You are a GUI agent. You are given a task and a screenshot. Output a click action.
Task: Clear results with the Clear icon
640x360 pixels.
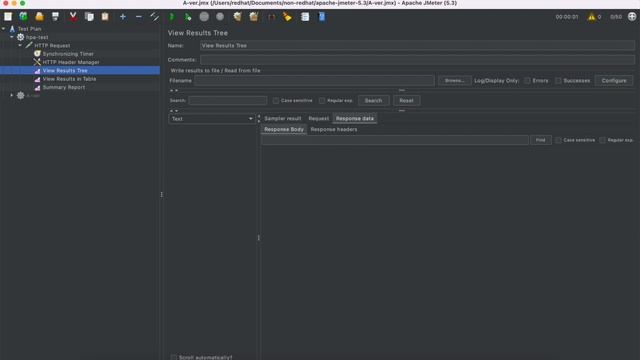(237, 17)
